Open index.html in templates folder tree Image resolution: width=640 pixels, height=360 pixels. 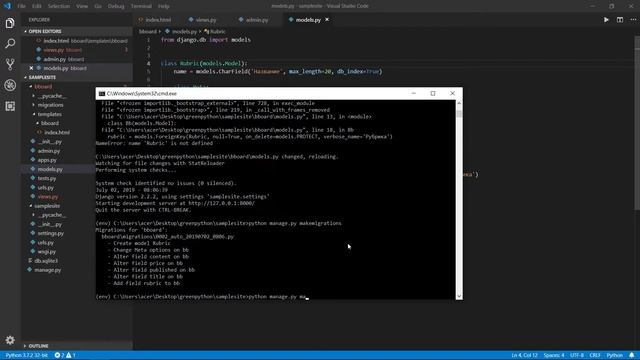[57, 133]
